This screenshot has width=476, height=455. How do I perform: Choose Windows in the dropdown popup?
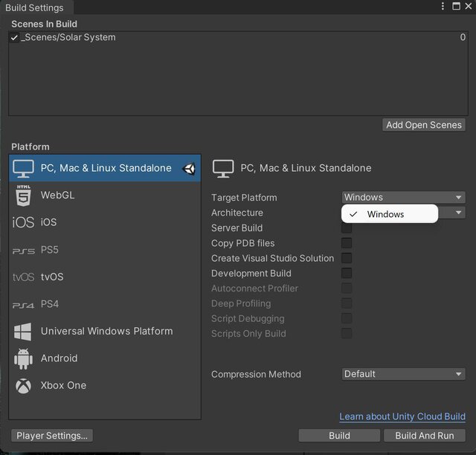pyautogui.click(x=390, y=214)
